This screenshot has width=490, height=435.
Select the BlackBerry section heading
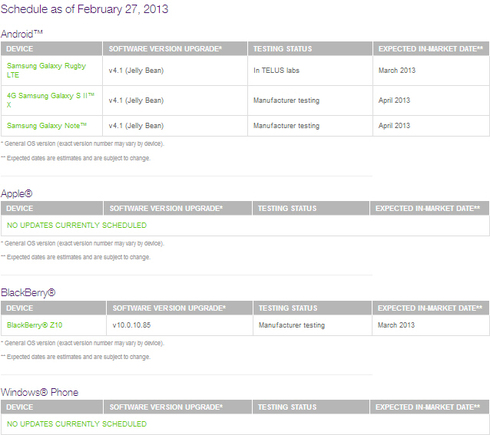[x=28, y=293]
